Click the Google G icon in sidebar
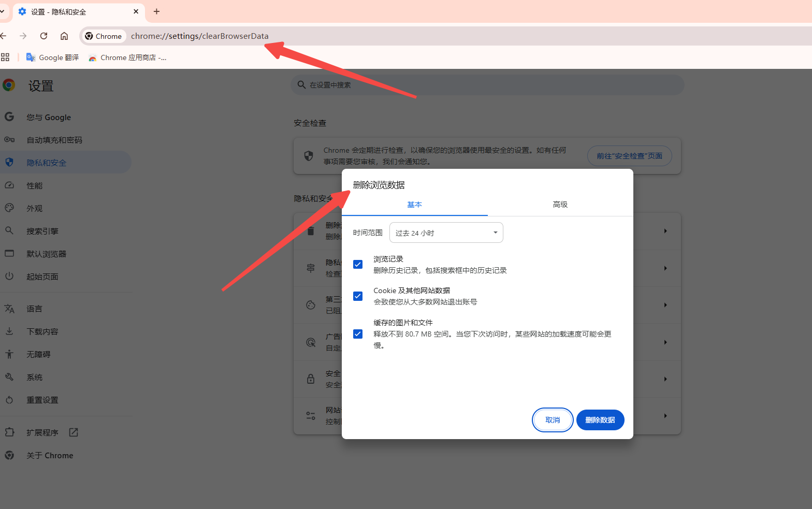812x509 pixels. click(x=9, y=117)
